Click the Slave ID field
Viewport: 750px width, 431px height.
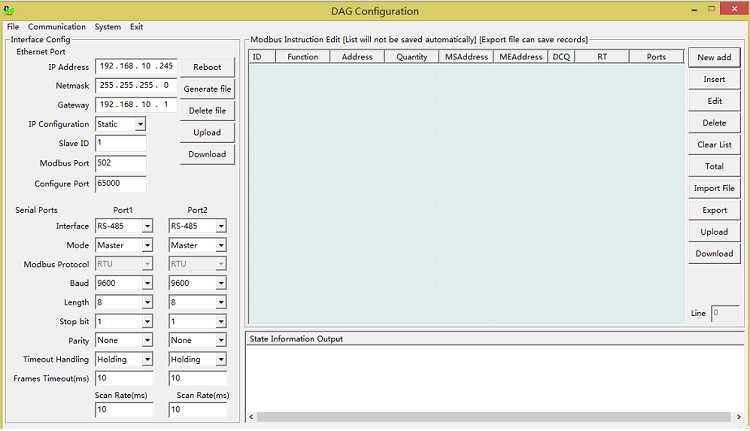121,143
